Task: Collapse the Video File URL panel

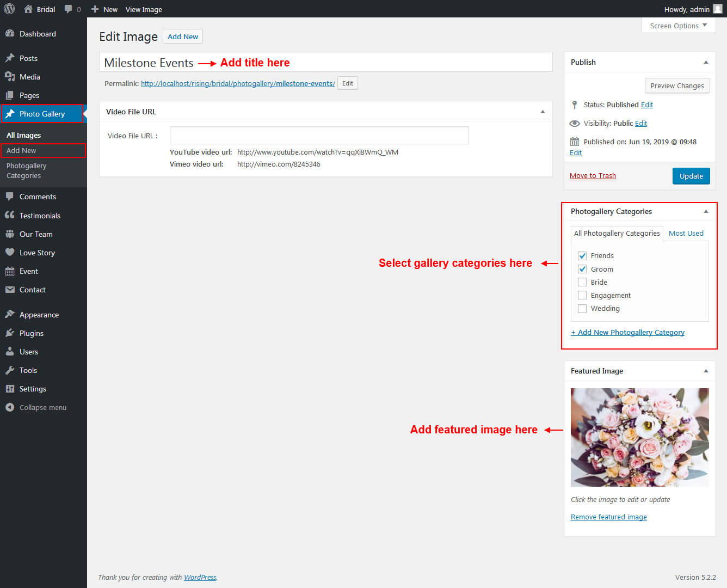Action: (543, 112)
